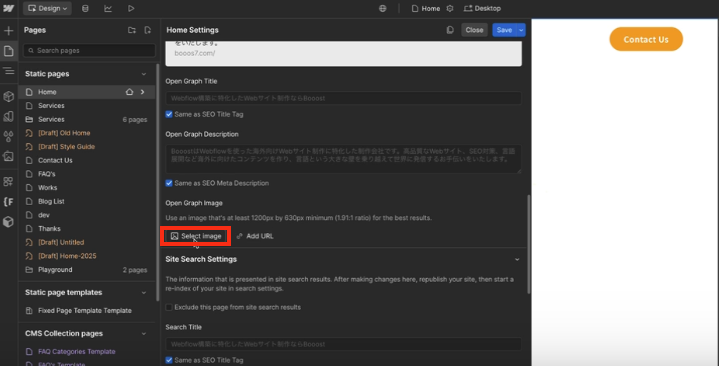719x366 pixels.
Task: Click the globe locale icon
Action: (x=382, y=8)
